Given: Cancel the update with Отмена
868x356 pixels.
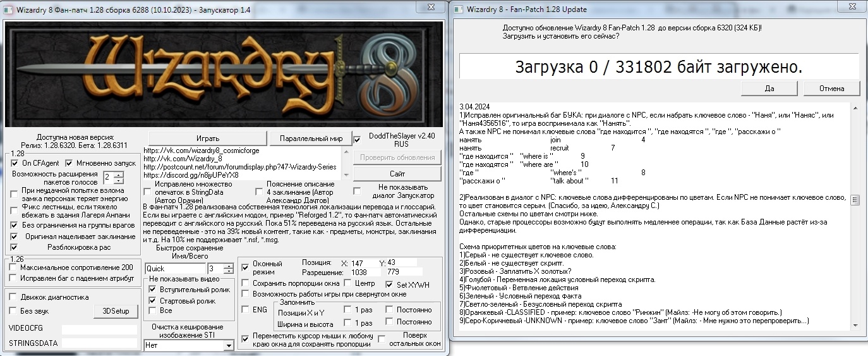Looking at the screenshot, I should [x=831, y=89].
